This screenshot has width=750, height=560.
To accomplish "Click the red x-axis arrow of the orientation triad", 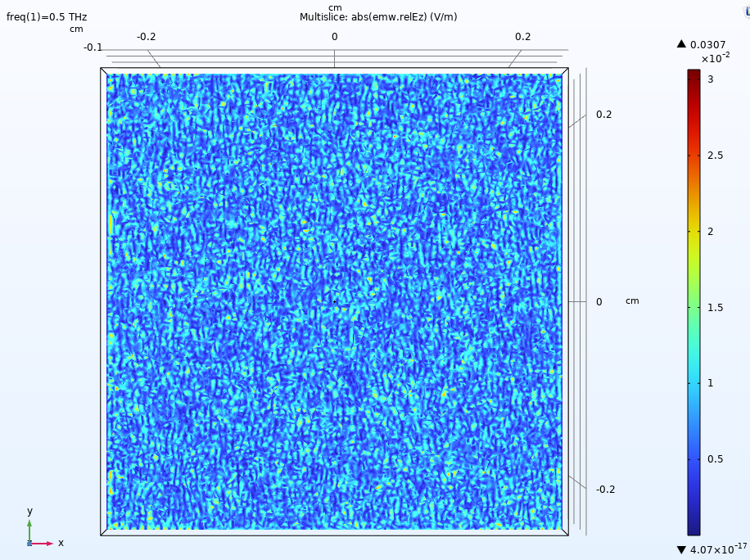I will pyautogui.click(x=42, y=544).
